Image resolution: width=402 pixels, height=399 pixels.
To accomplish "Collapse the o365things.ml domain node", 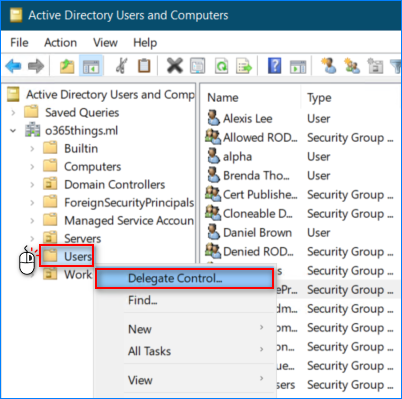I will [13, 131].
